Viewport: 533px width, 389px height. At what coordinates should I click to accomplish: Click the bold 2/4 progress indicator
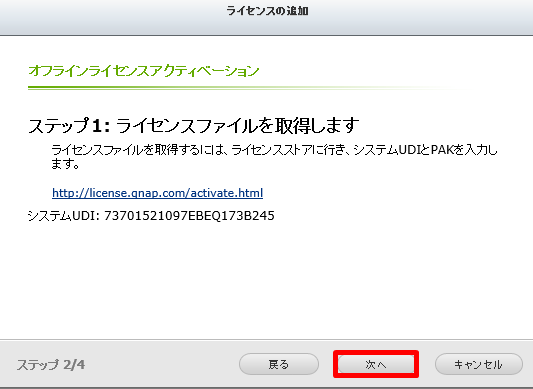74,365
